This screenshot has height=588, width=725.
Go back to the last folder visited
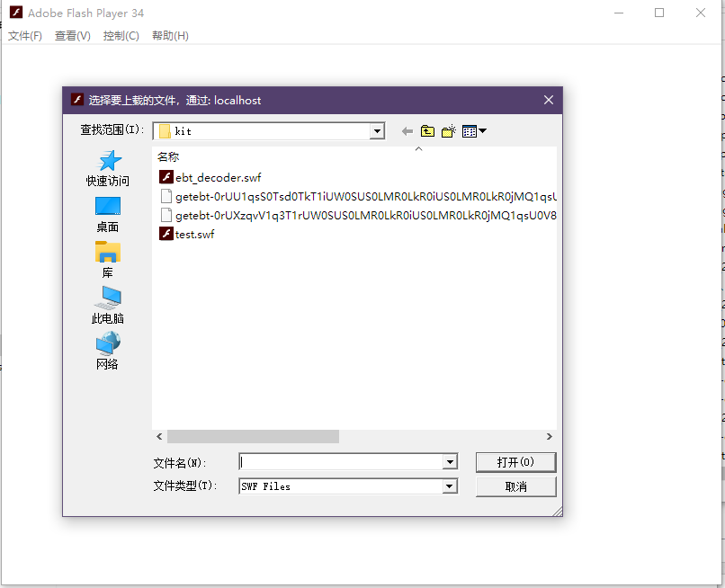[407, 131]
